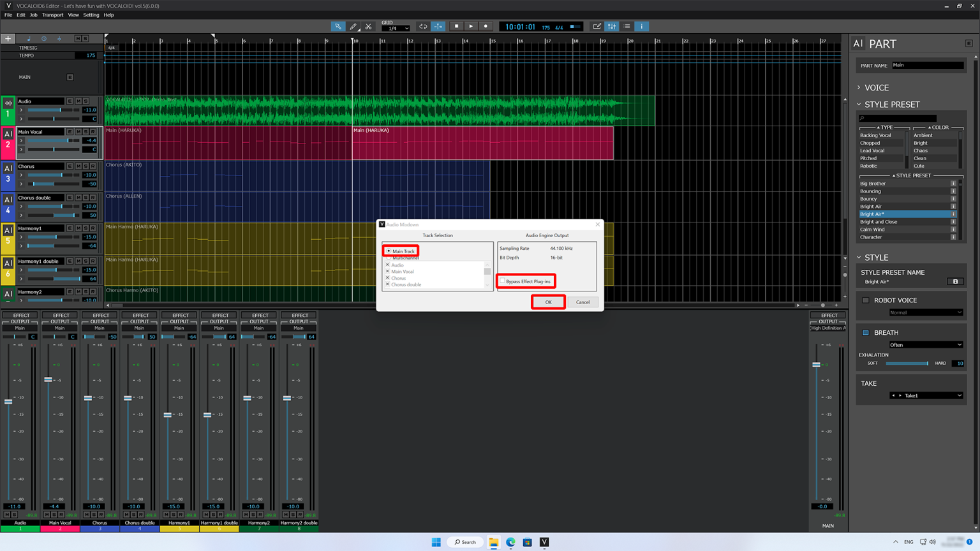Open the GRID resolution dropdown
Image resolution: width=980 pixels, height=551 pixels.
(396, 28)
